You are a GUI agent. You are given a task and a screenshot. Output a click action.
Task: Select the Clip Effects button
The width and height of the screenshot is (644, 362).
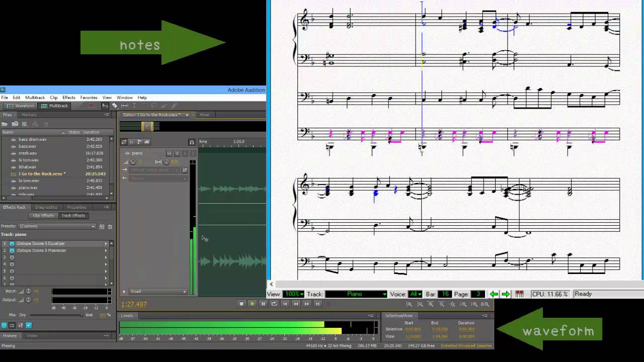43,216
